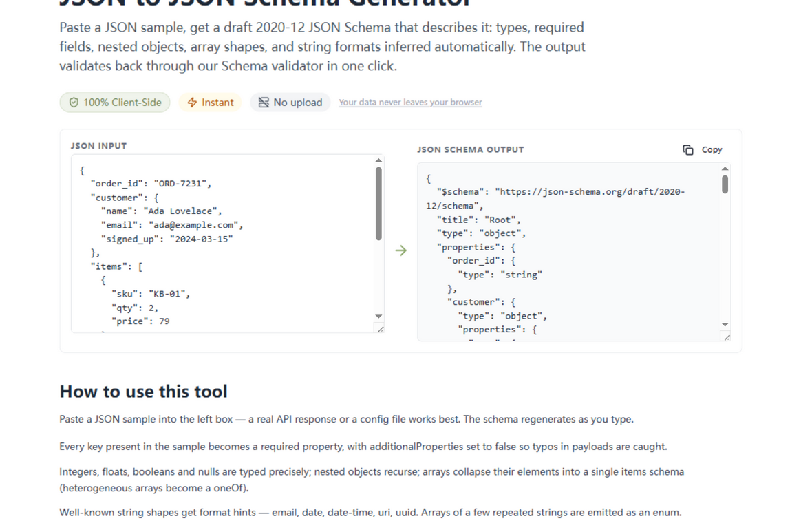Viewport: 812px width, 523px height.
Task: Click the schema output scrollbar down arrow
Action: [725, 324]
